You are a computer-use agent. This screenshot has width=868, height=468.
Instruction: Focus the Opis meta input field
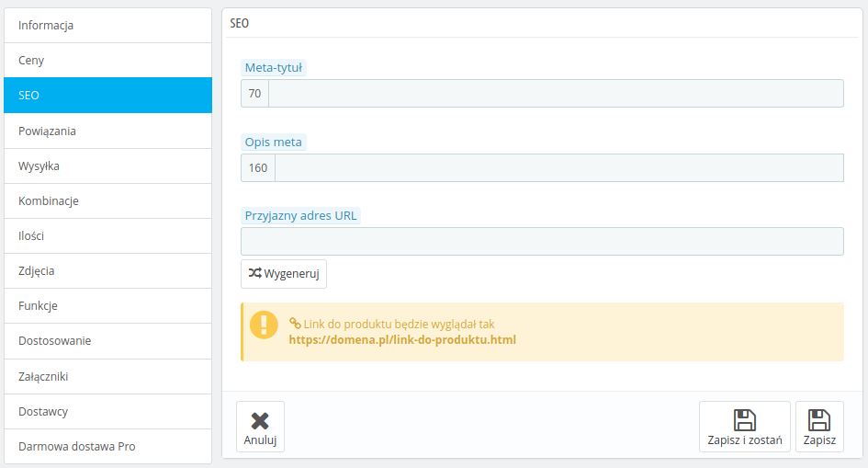click(559, 168)
